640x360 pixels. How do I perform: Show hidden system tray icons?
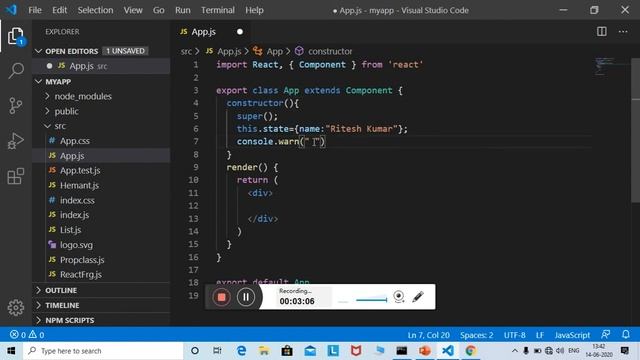(x=515, y=351)
